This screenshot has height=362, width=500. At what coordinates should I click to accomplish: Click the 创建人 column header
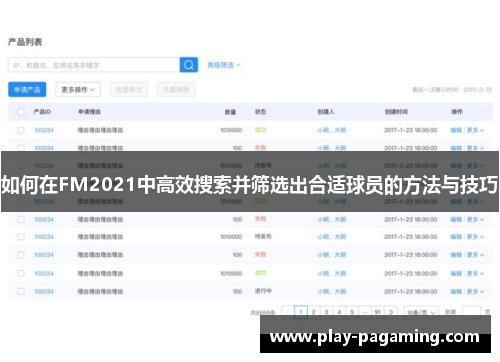point(326,112)
